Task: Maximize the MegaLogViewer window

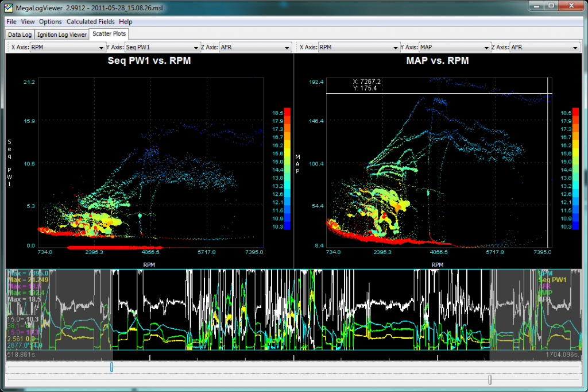Action: (550, 6)
